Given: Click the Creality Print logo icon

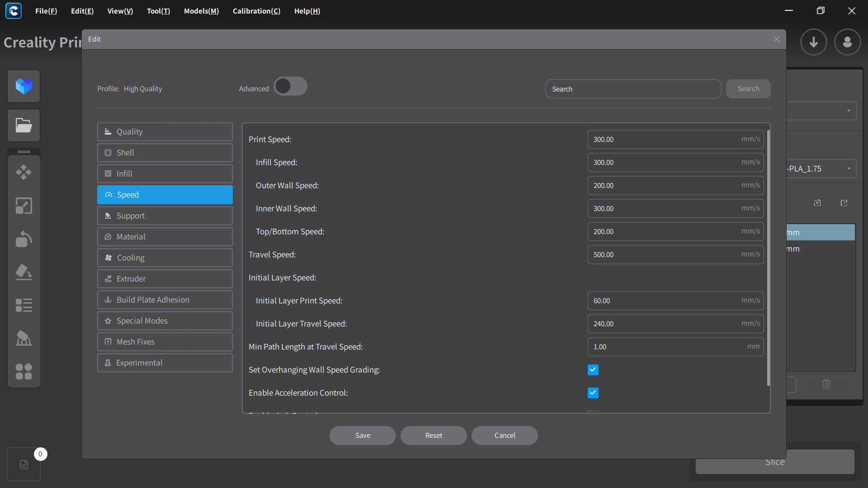Looking at the screenshot, I should click(x=14, y=11).
